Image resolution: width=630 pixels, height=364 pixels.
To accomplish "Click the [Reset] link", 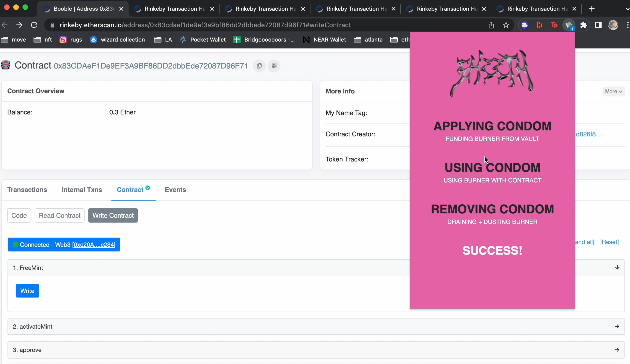I will coord(609,242).
